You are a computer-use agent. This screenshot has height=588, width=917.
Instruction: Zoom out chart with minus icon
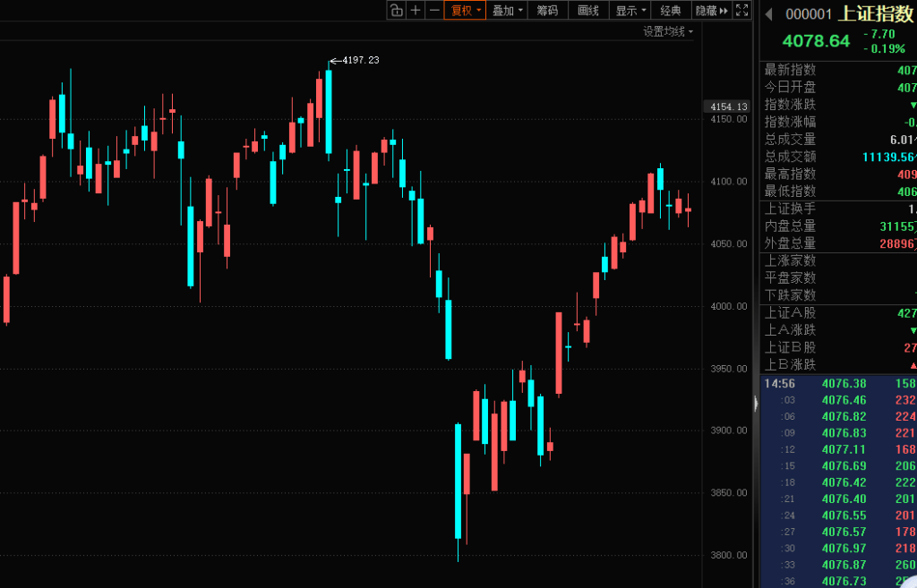[434, 11]
